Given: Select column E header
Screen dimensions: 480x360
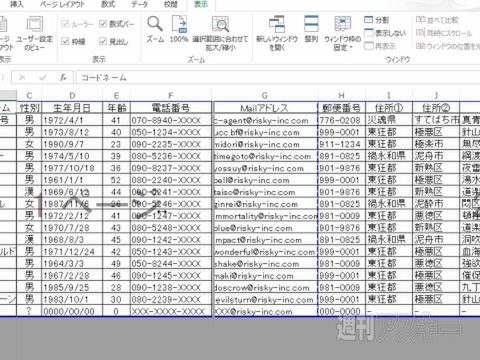Looking at the screenshot, I should [x=116, y=96].
